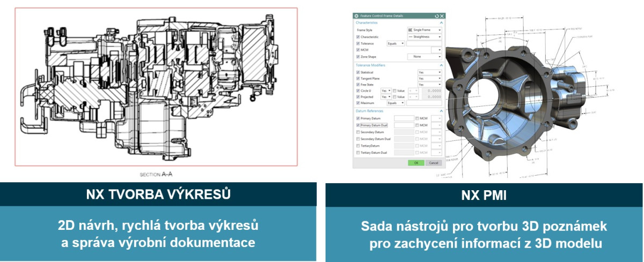Click the SECTION A-A label
Image resolution: width=644 pixels, height=262 pixels.
156,174
